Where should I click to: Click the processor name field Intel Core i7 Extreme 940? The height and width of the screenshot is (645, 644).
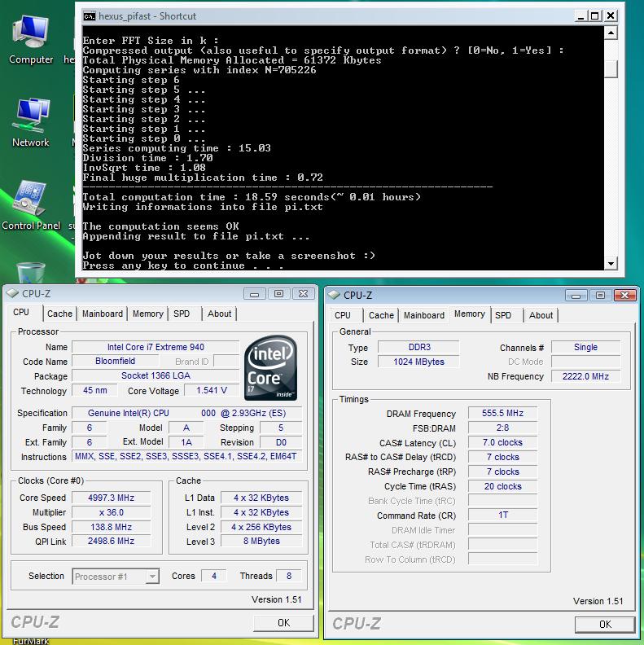pyautogui.click(x=156, y=347)
